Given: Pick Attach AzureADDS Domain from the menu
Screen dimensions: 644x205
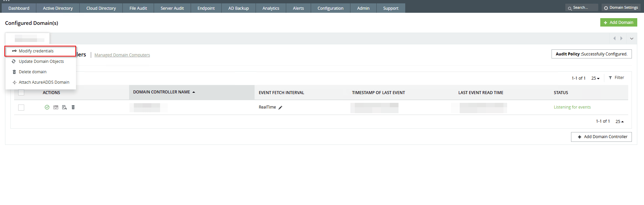Looking at the screenshot, I should [x=44, y=82].
